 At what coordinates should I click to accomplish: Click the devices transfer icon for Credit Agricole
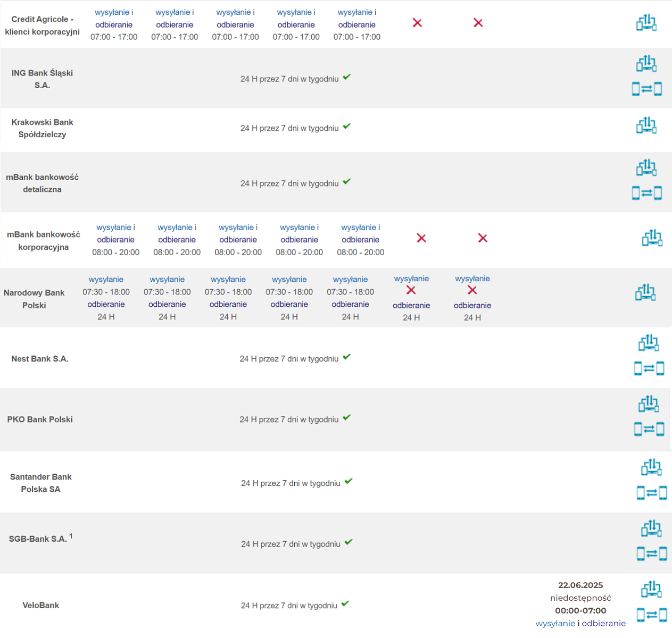646,23
